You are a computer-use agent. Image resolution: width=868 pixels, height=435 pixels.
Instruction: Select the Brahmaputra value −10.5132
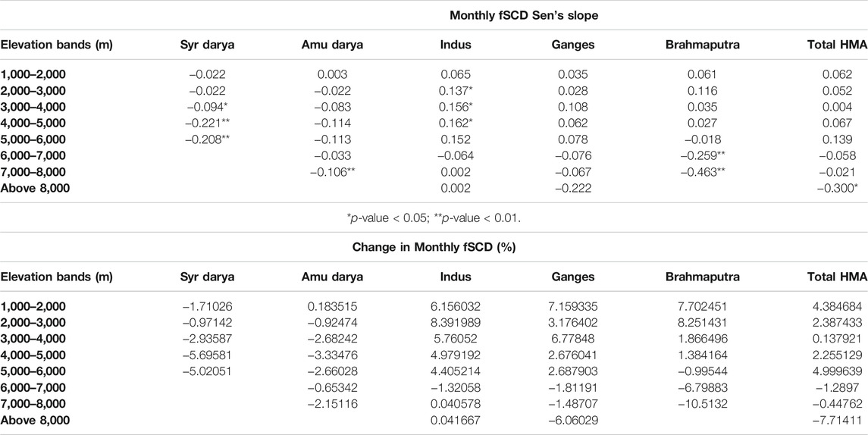[x=702, y=404]
